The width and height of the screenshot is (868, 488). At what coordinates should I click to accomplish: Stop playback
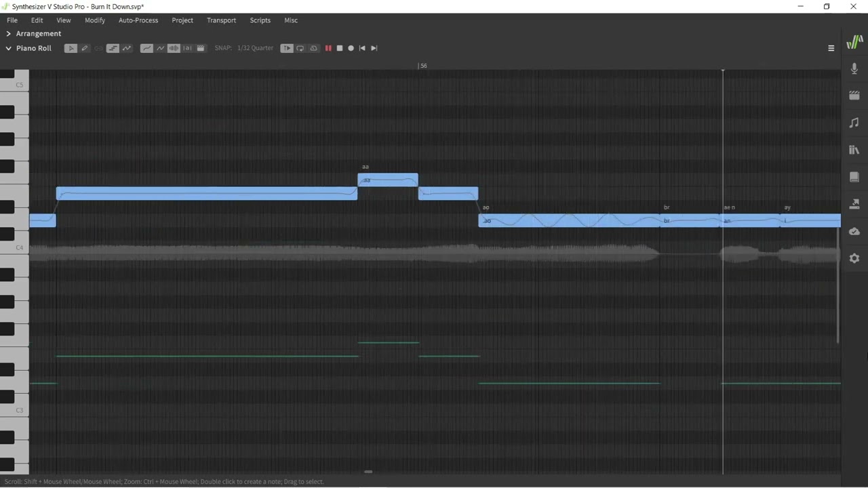click(x=340, y=48)
